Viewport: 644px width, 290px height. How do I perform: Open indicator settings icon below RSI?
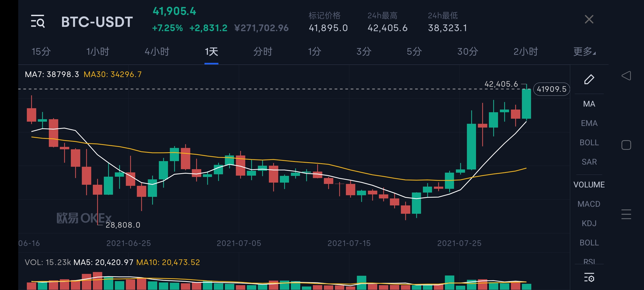point(589,277)
